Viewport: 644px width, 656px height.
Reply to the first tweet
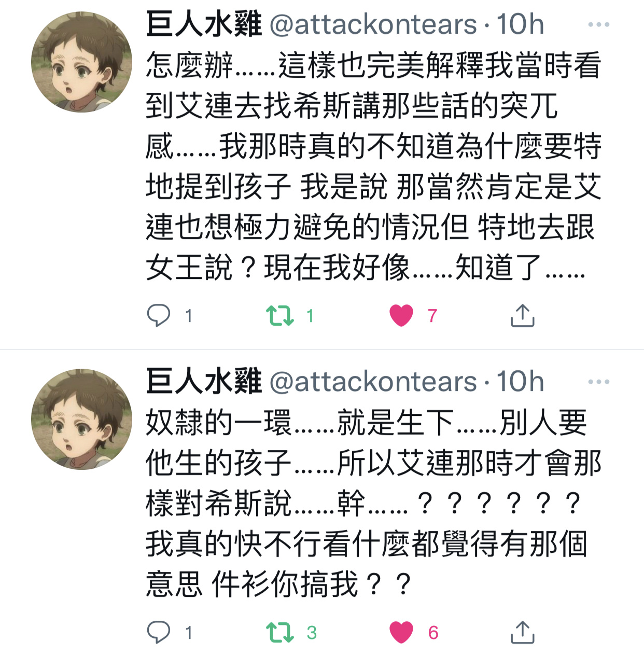point(159,315)
